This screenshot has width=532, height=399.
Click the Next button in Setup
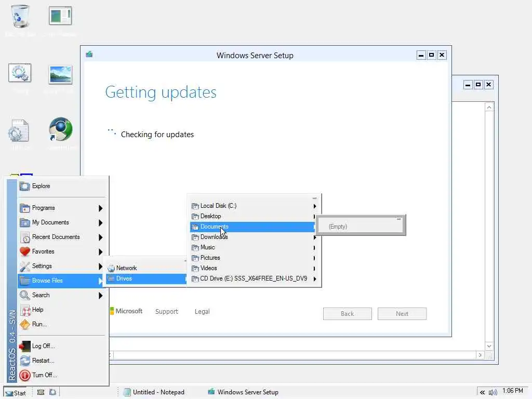point(402,314)
